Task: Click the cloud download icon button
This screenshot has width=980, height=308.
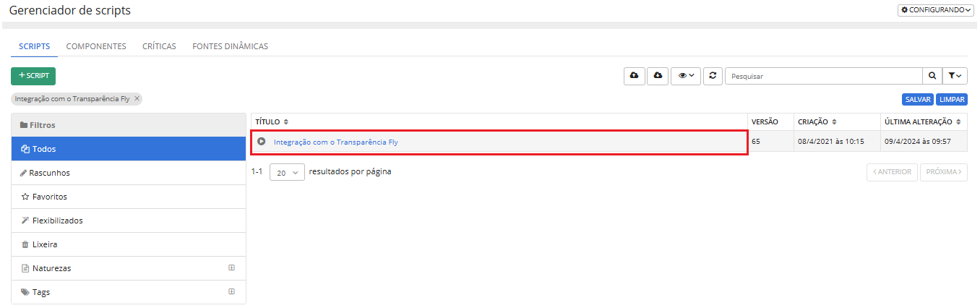Action: coord(658,76)
